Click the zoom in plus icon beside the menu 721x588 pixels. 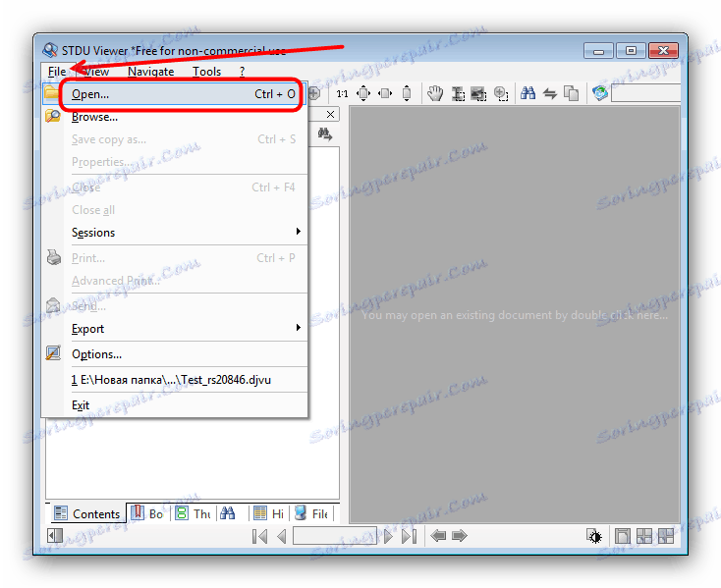click(314, 93)
